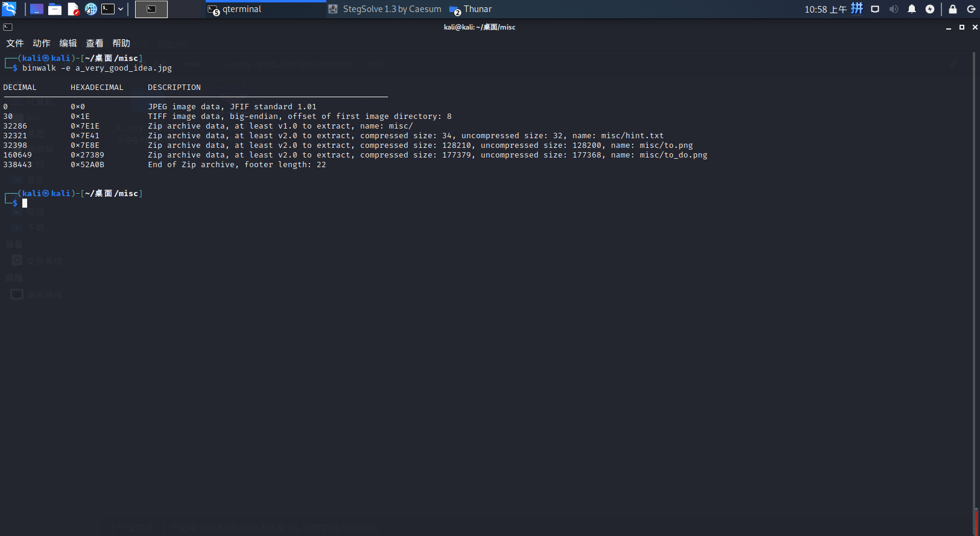Click the log out arrow icon
Screen dimensions: 980x536
(971, 9)
